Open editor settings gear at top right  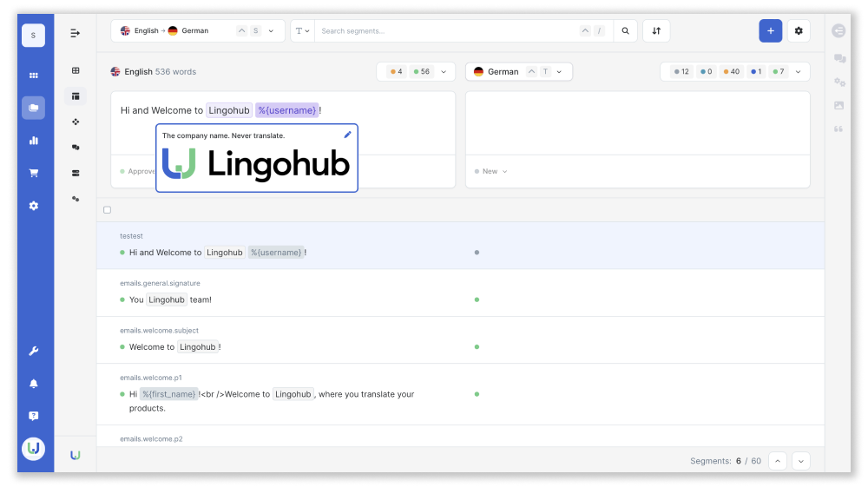[799, 31]
